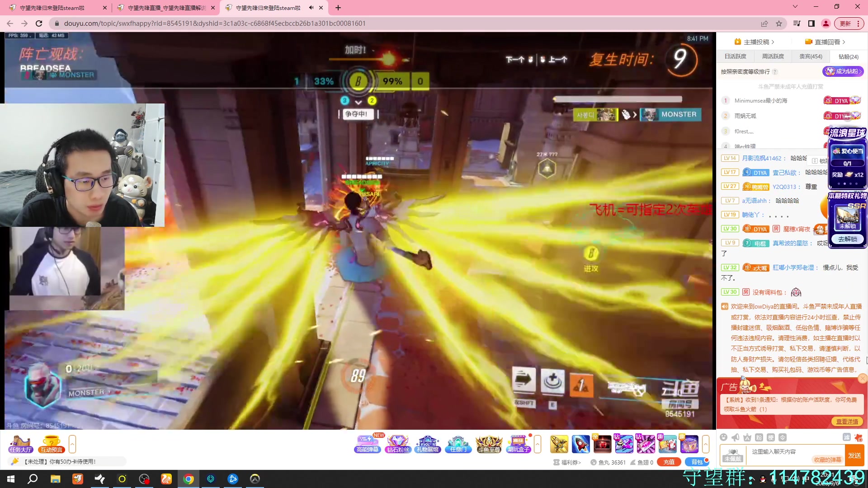Toggle Chrome side panel icon
868x488 pixels.
(x=811, y=23)
